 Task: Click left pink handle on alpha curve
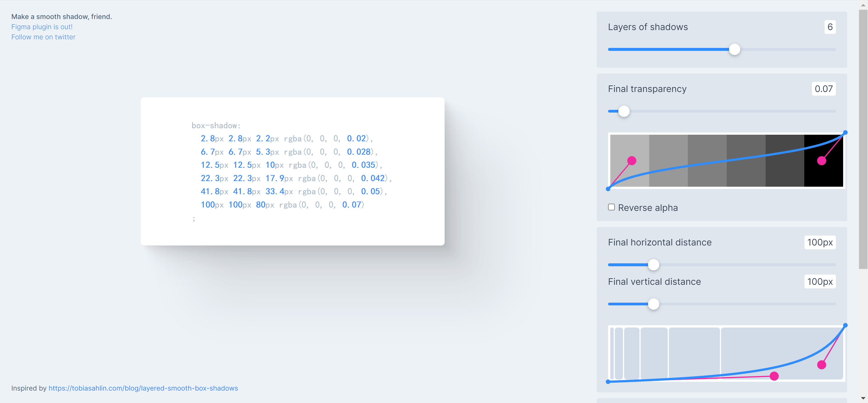(632, 161)
